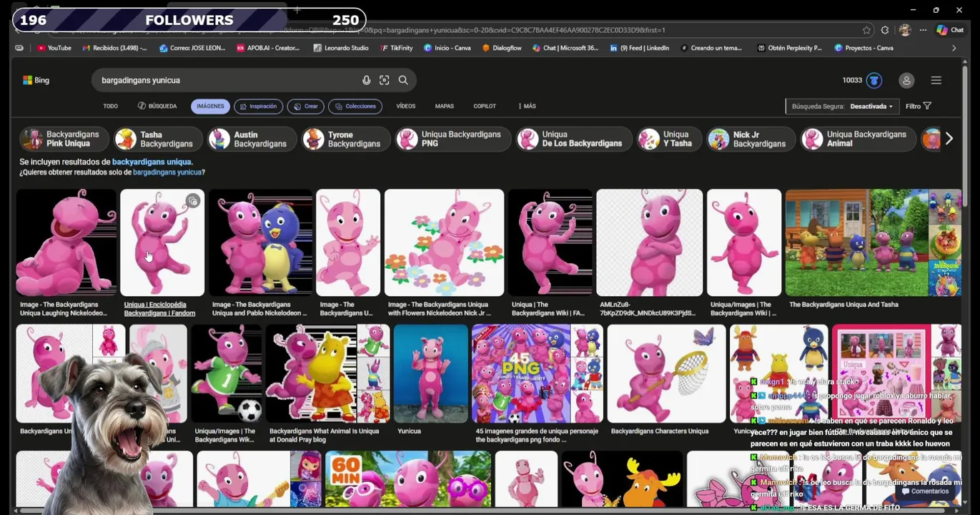Start voice search with microphone icon
The height and width of the screenshot is (515, 980).
366,80
